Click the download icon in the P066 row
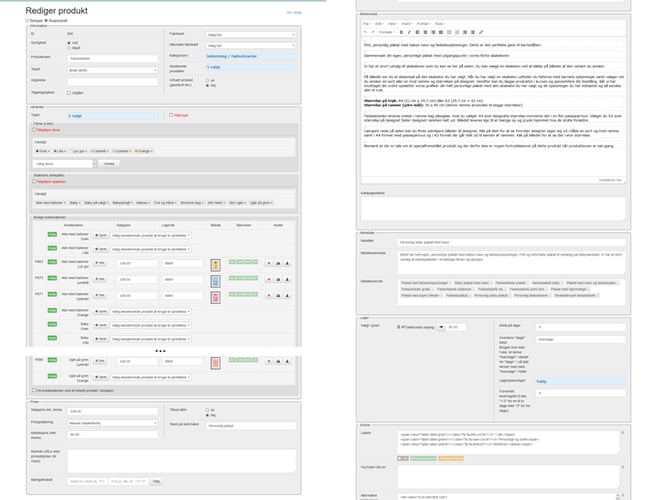This screenshot has width=650, height=500. [287, 360]
